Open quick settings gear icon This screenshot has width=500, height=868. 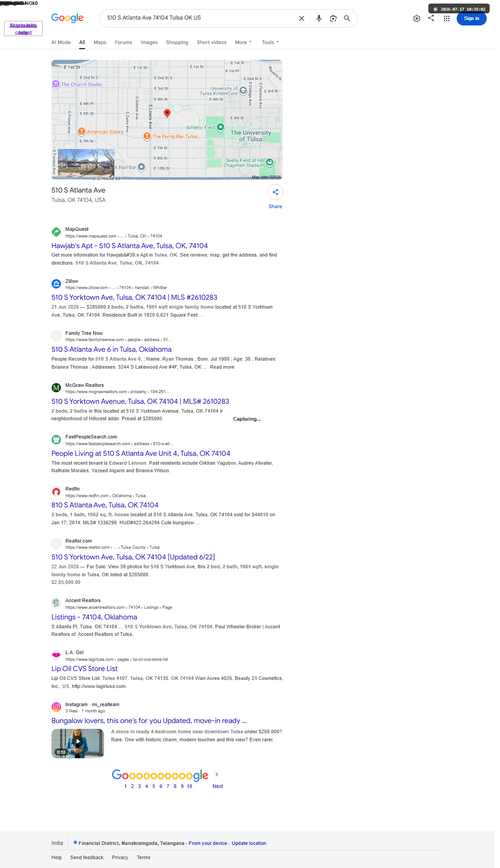pos(416,18)
